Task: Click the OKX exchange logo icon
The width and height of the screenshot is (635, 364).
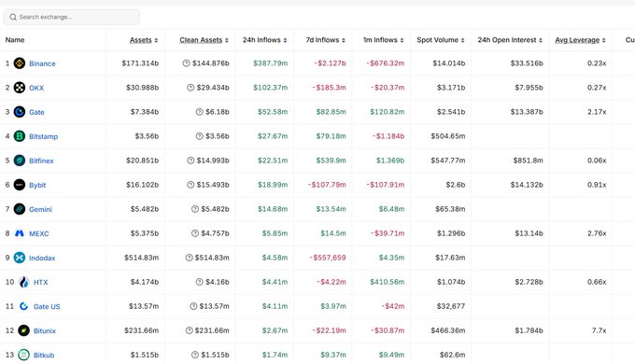Action: [20, 88]
